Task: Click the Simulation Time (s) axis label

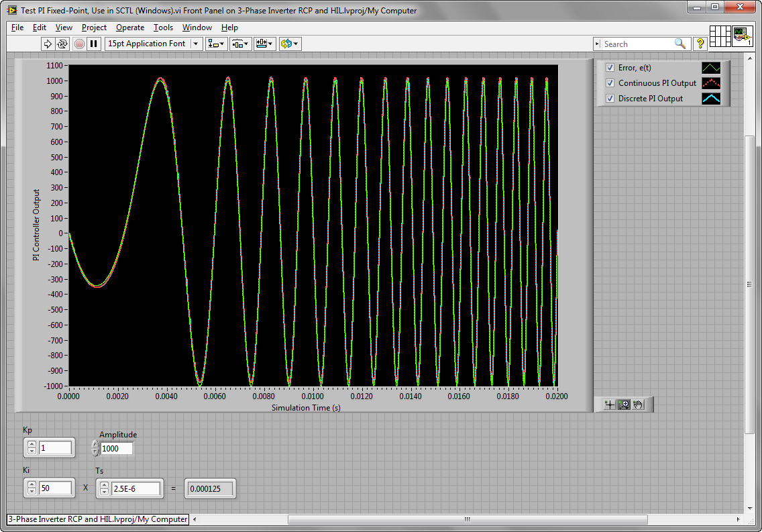Action: coord(306,408)
